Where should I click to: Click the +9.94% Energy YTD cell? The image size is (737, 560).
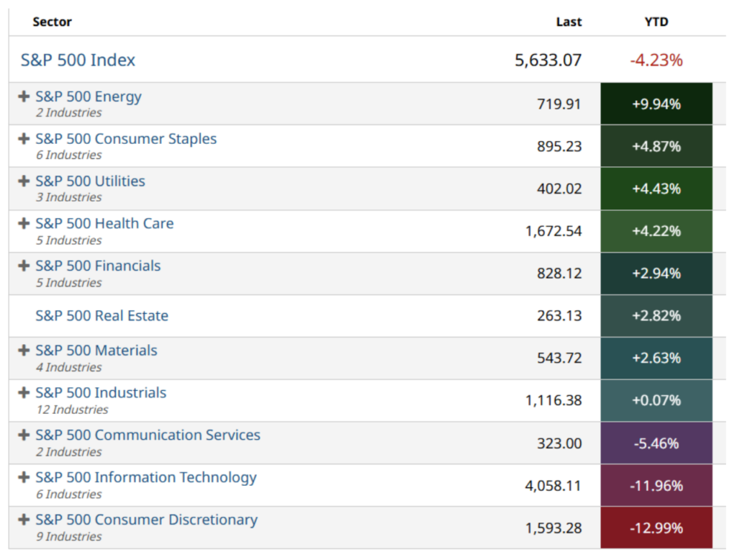(656, 104)
